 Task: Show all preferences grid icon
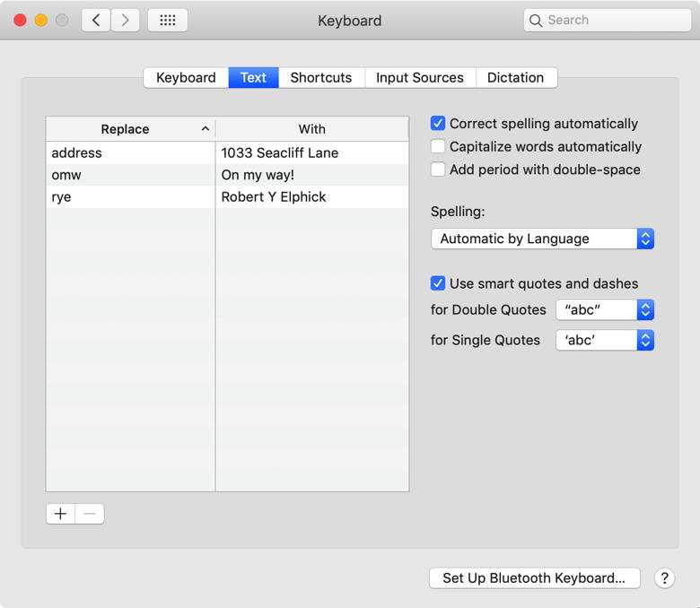click(168, 20)
